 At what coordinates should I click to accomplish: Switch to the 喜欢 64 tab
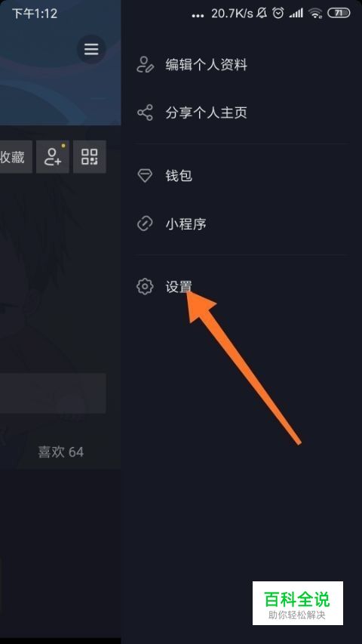(x=61, y=452)
